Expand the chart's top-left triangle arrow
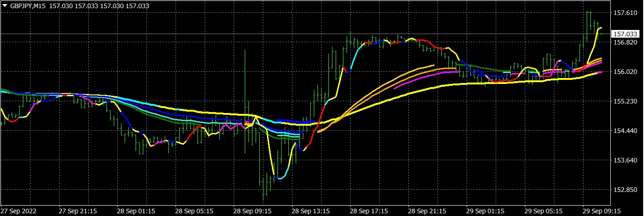Image resolution: width=644 pixels, height=216 pixels. pyautogui.click(x=5, y=6)
